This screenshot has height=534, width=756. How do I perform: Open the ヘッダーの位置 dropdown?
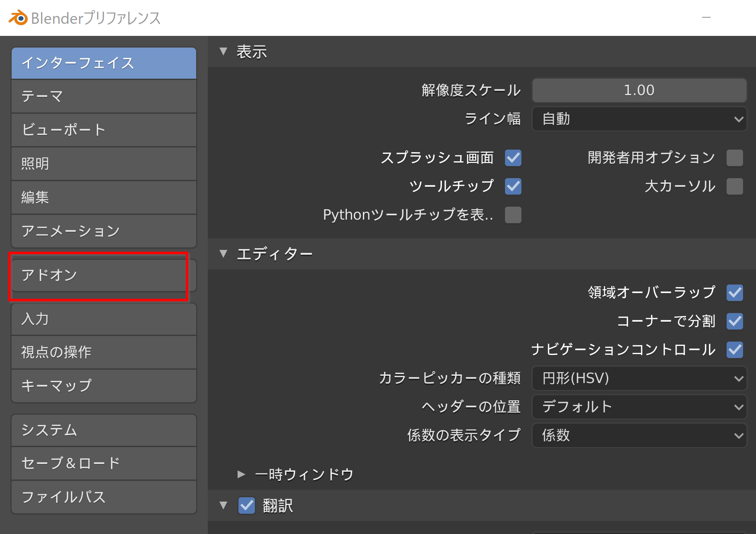point(639,407)
